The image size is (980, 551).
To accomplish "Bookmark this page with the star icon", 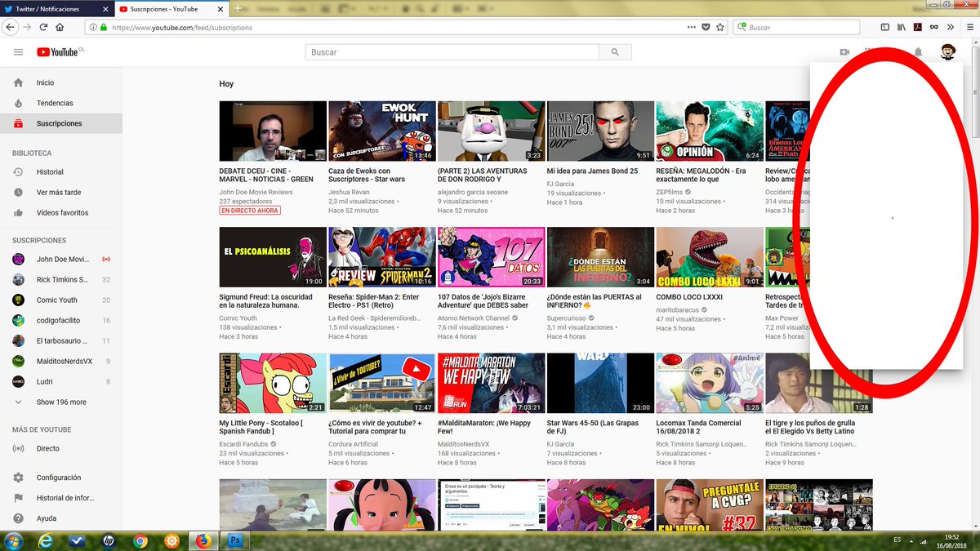I will (719, 27).
